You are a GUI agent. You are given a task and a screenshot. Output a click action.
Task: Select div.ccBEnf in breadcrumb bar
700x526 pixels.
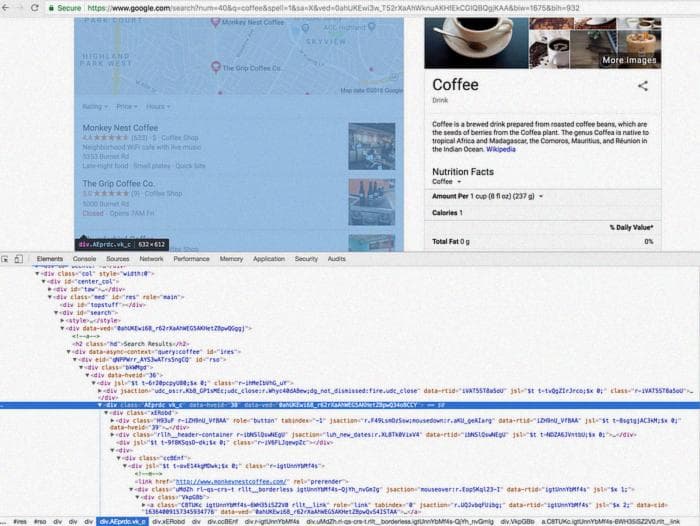pyautogui.click(x=222, y=522)
